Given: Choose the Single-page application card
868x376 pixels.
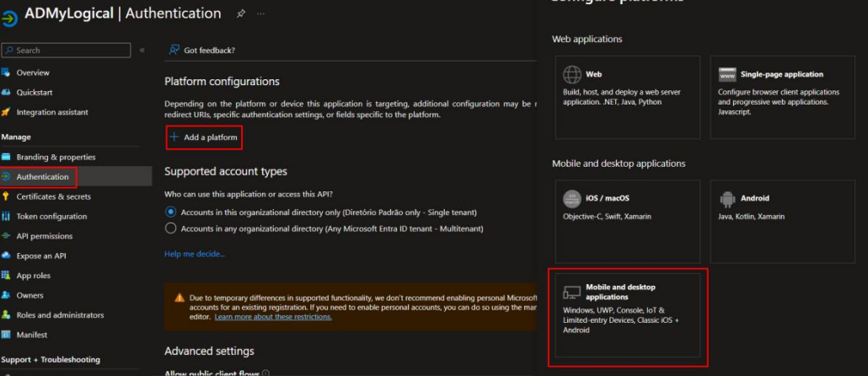Looking at the screenshot, I should tap(783, 97).
